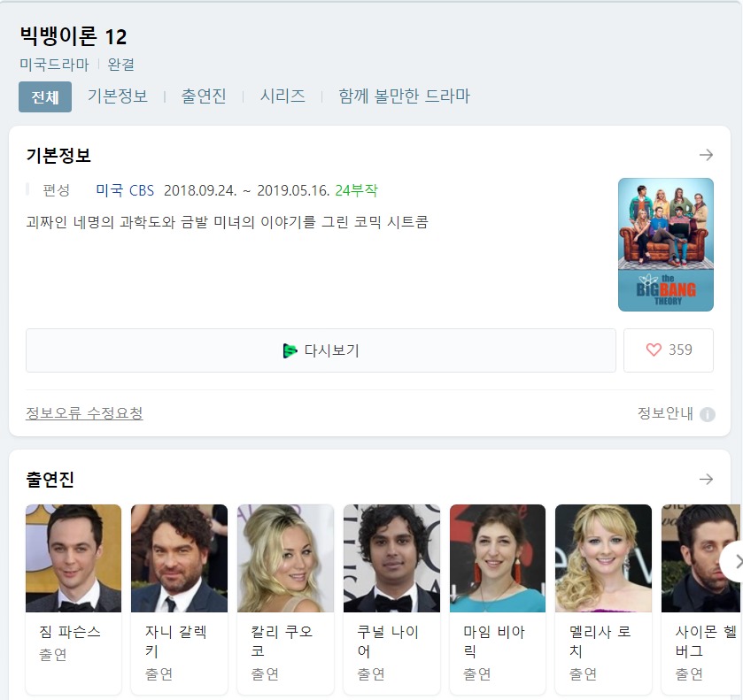
Task: Select the 전체 tab
Action: click(45, 96)
